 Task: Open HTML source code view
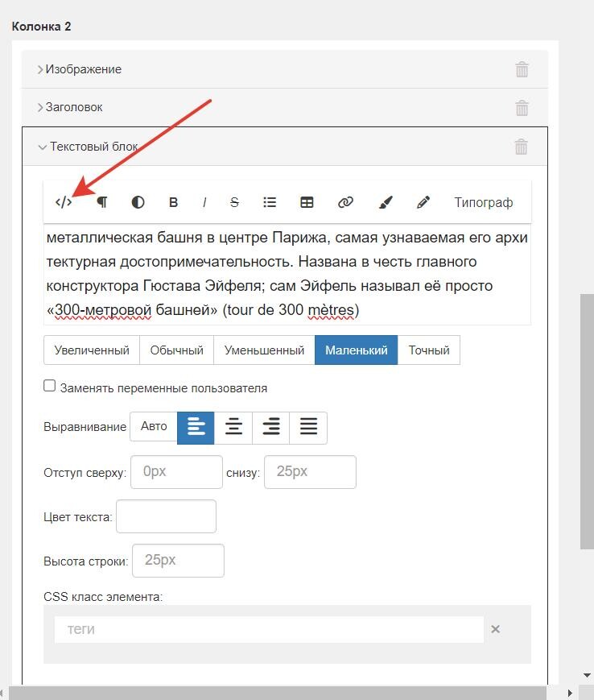pyautogui.click(x=64, y=202)
